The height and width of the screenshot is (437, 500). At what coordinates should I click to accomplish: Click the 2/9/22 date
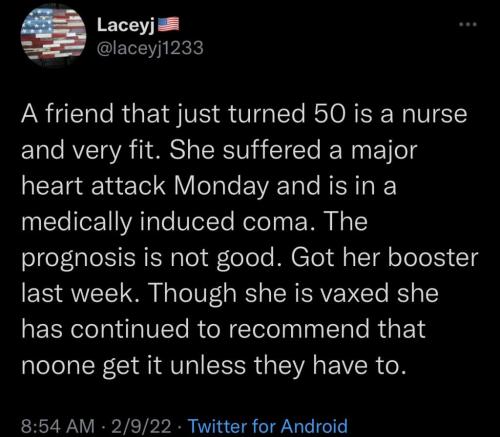tap(142, 426)
